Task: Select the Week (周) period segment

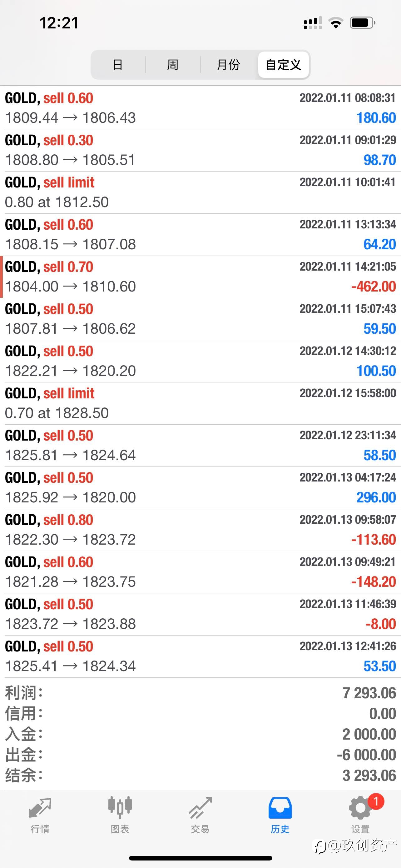Action: pos(173,65)
